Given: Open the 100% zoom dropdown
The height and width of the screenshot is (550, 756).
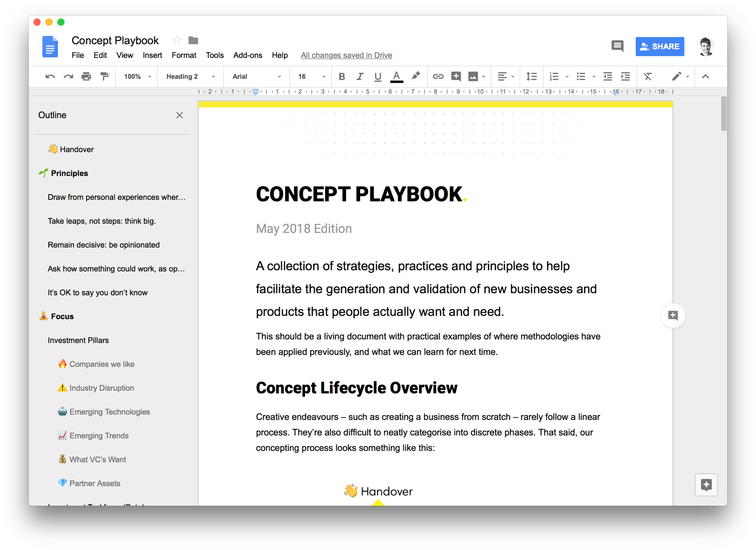Looking at the screenshot, I should click(137, 77).
